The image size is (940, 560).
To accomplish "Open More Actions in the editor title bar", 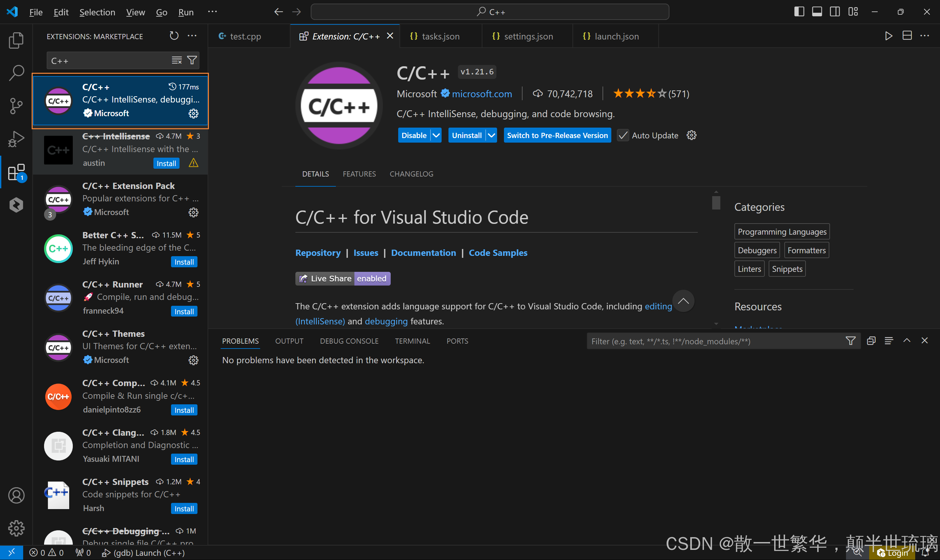I will [925, 36].
